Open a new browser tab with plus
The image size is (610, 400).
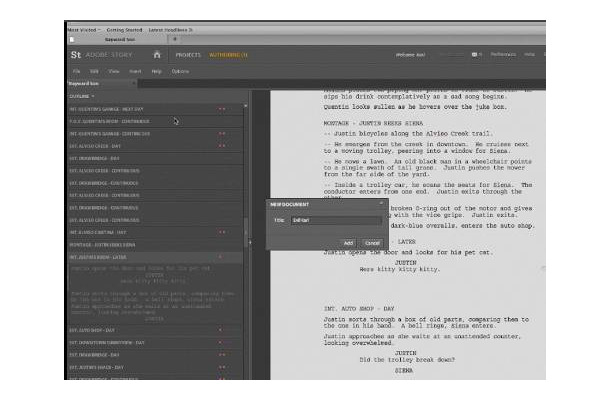click(175, 39)
